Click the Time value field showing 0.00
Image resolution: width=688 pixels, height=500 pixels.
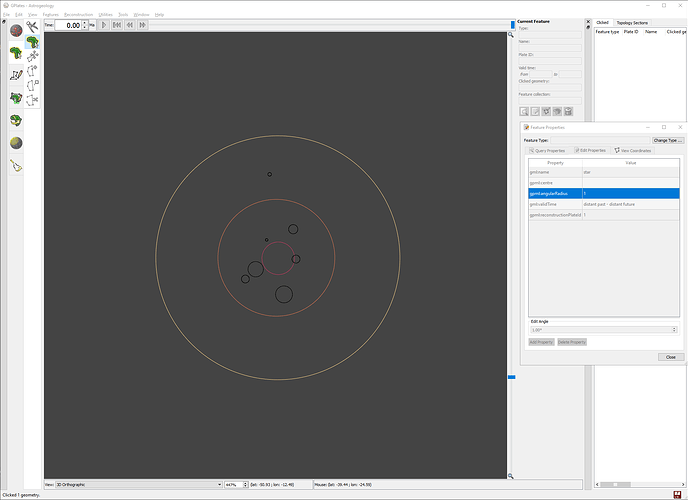point(68,25)
